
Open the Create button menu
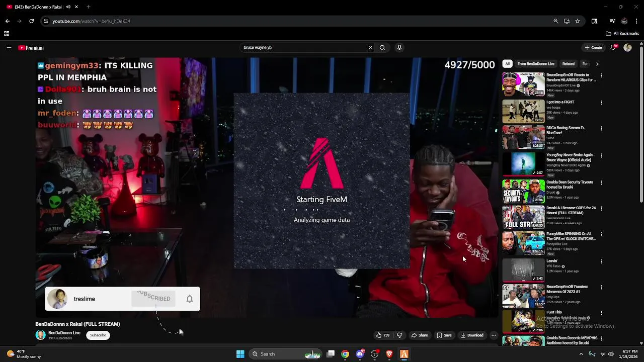tap(593, 48)
